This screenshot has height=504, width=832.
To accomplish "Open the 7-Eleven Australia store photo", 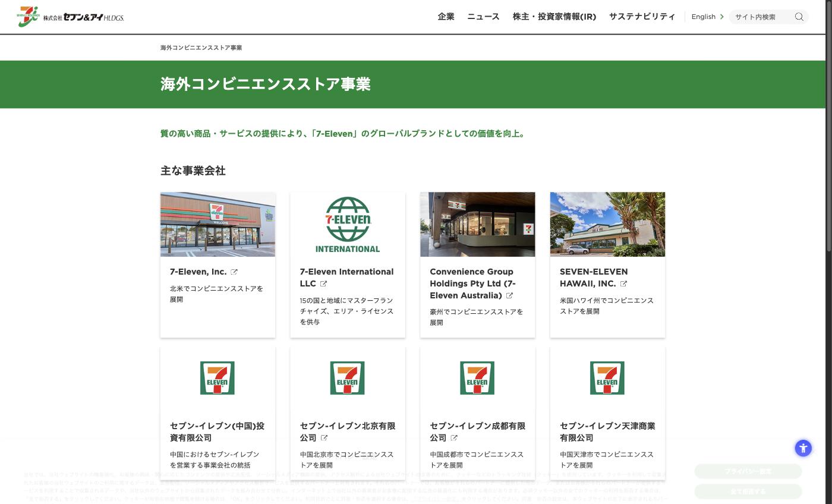I will [477, 224].
